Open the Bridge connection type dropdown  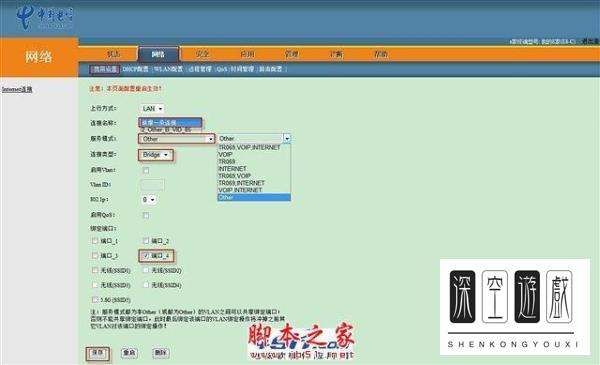pos(155,155)
